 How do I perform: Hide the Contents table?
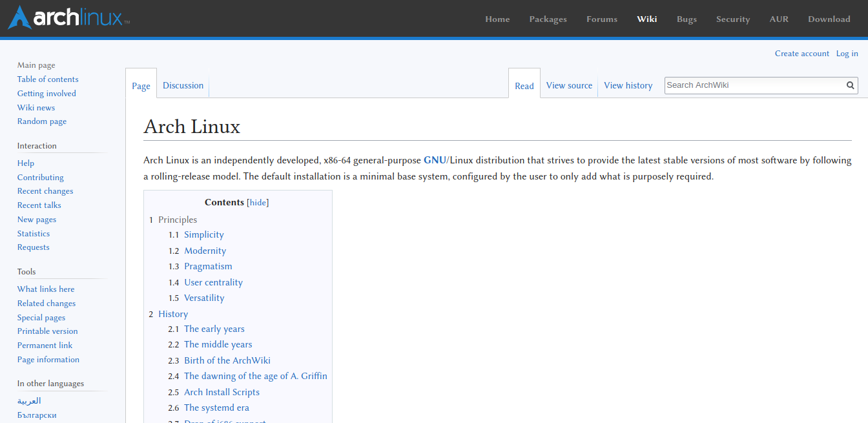[x=258, y=202]
